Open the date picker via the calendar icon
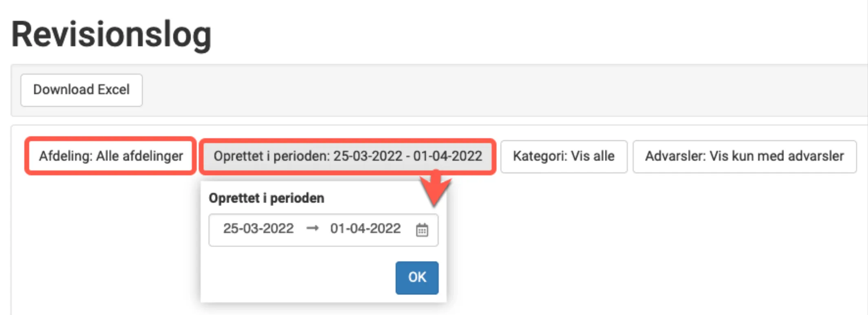This screenshot has width=868, height=315. 422,230
